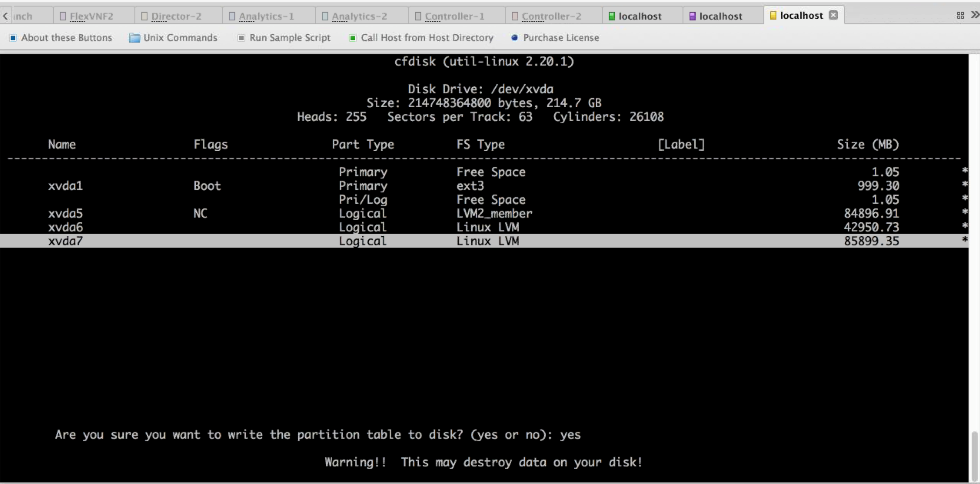Viewport: 980px width, 484px height.
Task: Click About these Buttons
Action: (61, 38)
